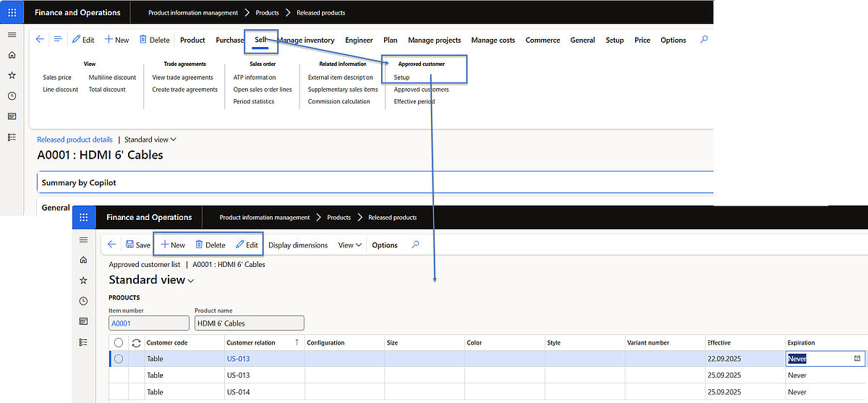Click the search magnifier next to Options in the lower toolbar
This screenshot has width=868, height=403.
[x=415, y=245]
